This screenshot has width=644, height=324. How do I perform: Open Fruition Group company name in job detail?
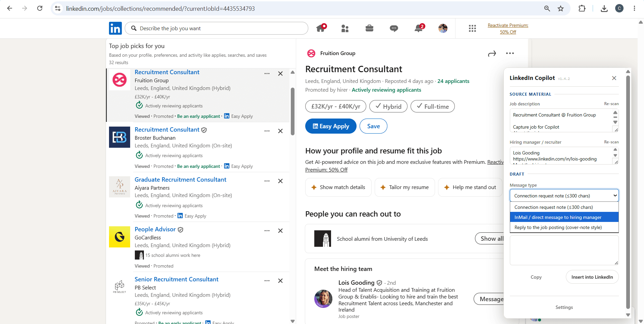click(337, 53)
